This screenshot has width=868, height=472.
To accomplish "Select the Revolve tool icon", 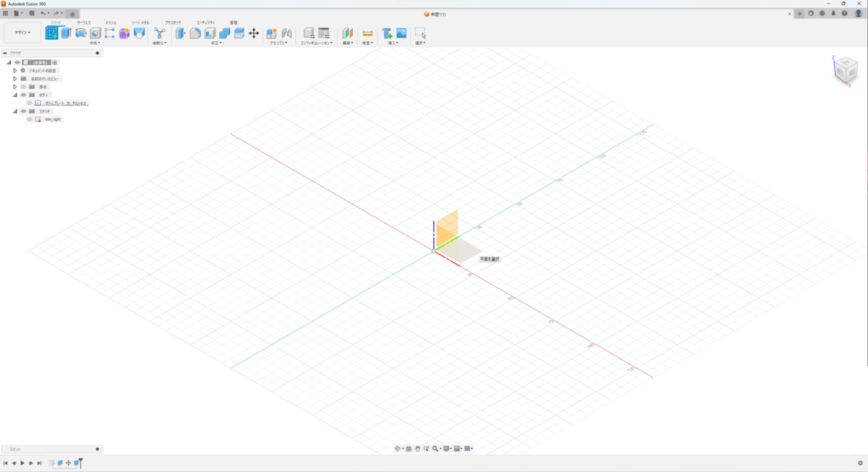I will coord(81,33).
